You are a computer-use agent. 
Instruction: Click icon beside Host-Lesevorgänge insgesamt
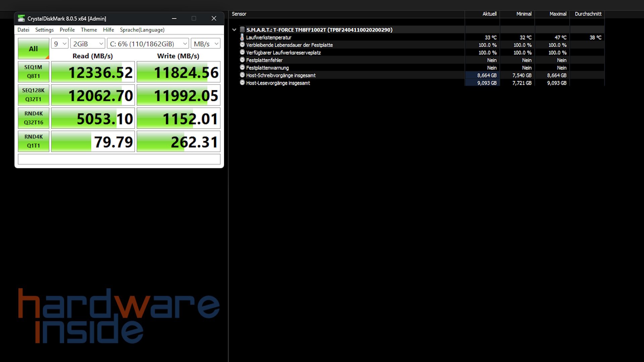242,83
